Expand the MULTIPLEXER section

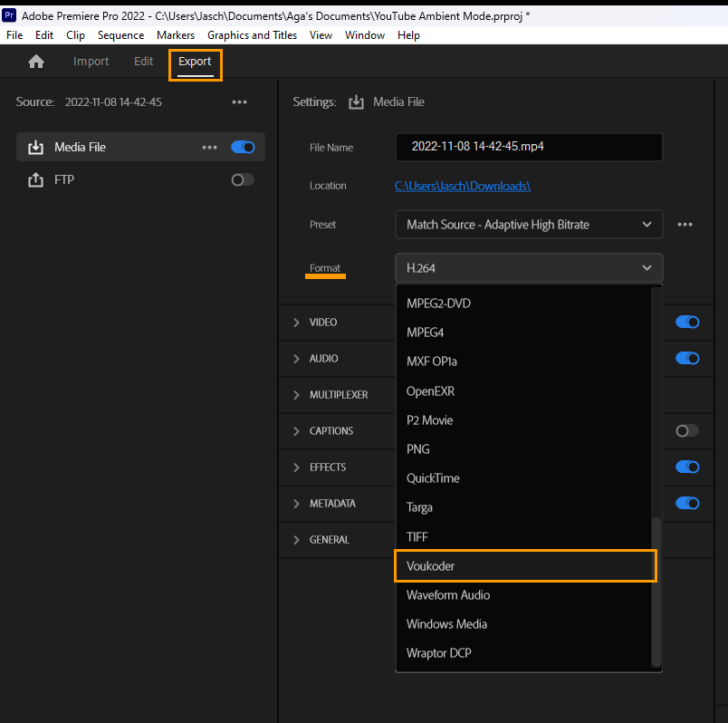point(296,394)
